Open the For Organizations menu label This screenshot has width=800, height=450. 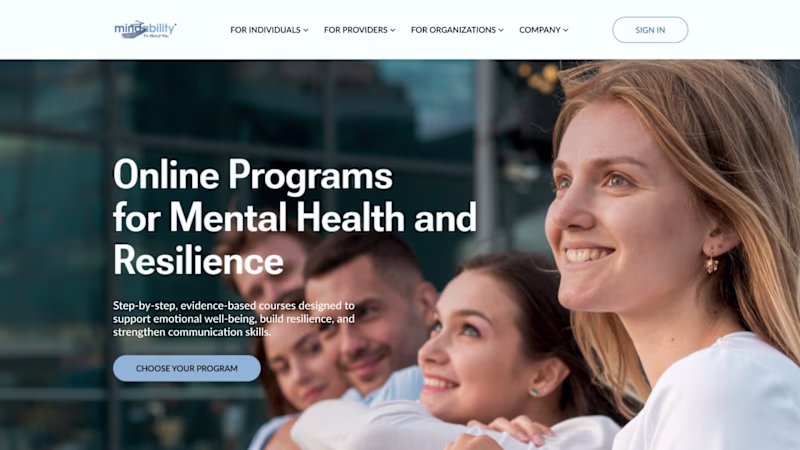click(x=453, y=30)
